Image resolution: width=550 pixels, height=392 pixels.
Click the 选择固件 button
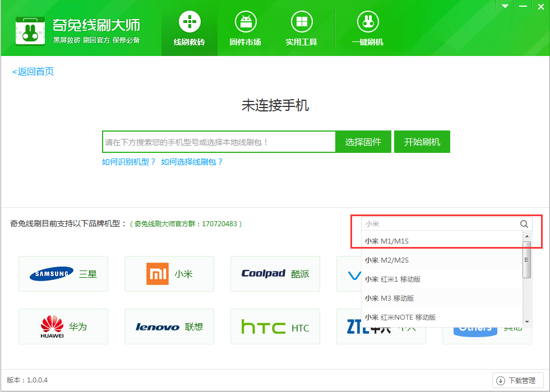pyautogui.click(x=363, y=142)
